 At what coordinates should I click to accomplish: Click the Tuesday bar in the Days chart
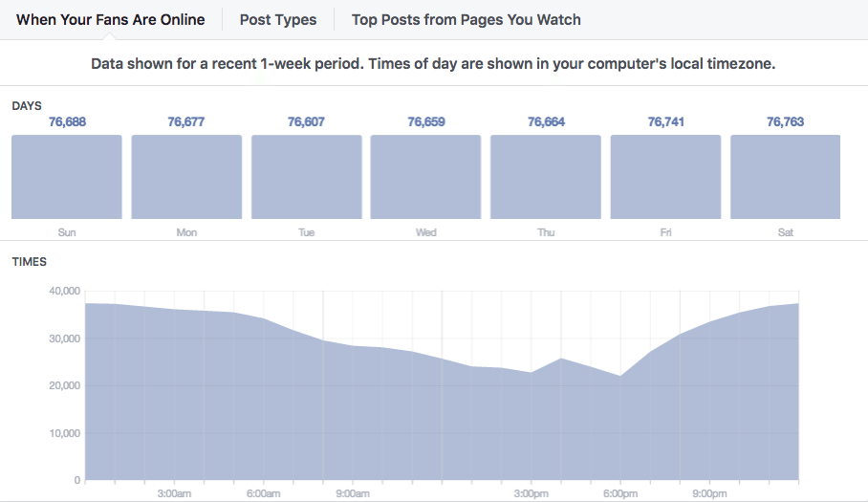click(307, 177)
